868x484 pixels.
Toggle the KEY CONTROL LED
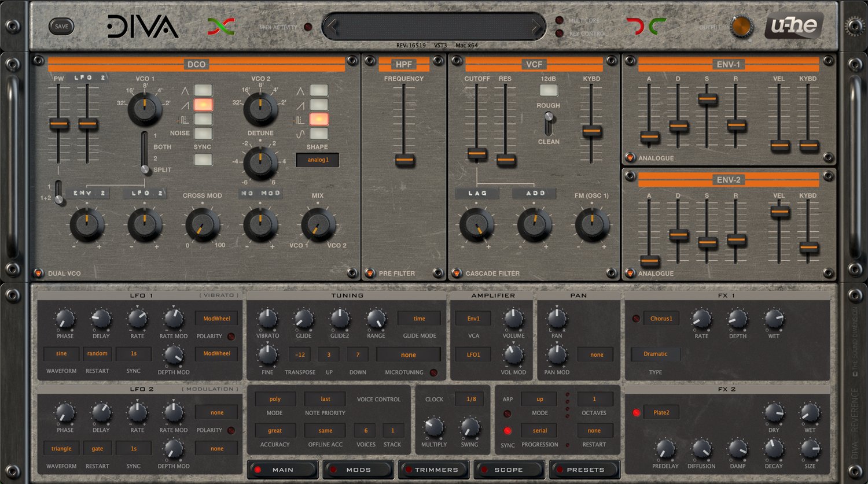coord(559,33)
